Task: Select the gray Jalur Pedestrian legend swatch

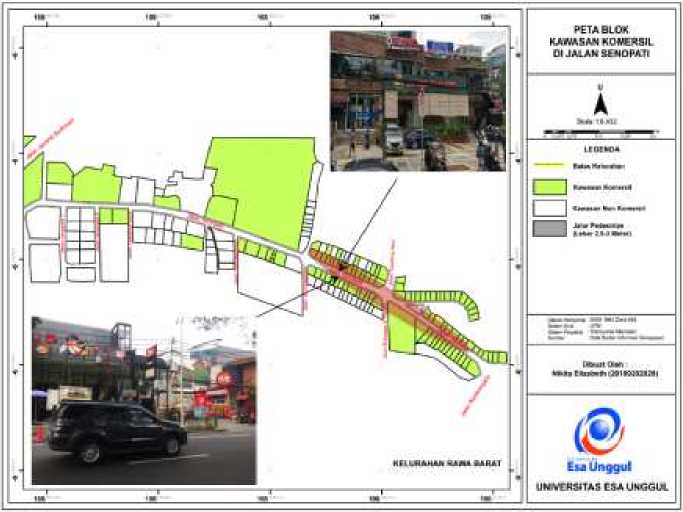Action: coord(546,232)
